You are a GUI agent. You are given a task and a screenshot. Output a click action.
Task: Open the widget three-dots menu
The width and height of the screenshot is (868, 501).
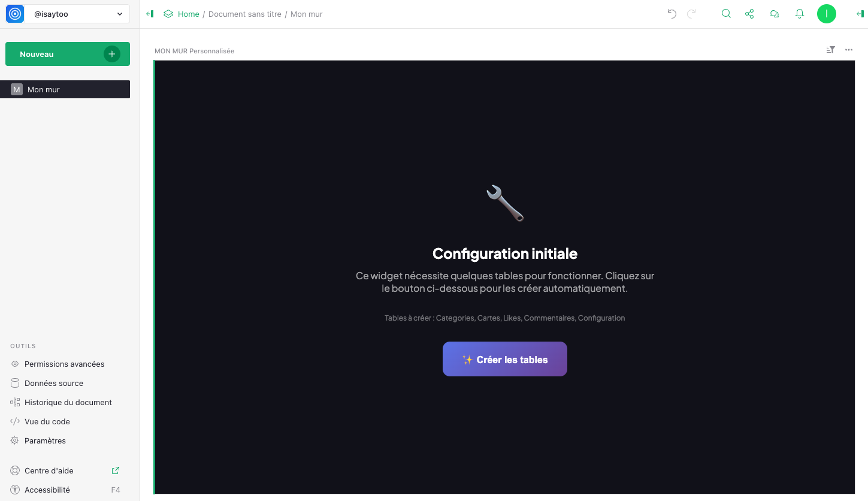(849, 50)
